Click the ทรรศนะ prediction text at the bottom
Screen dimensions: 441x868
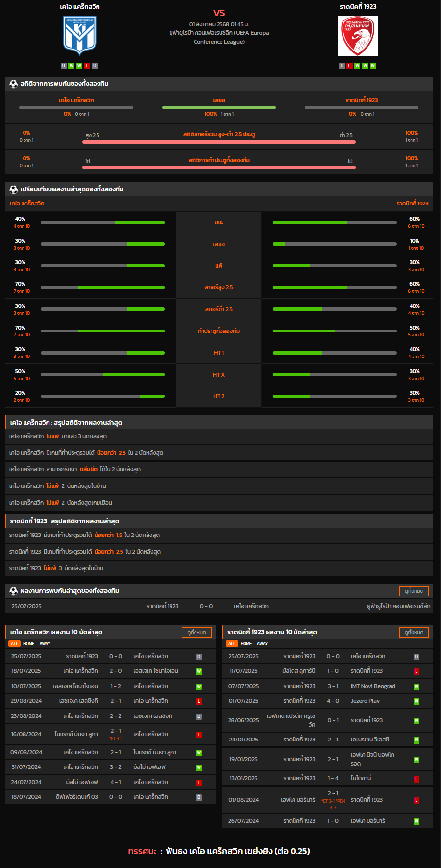pos(219,851)
